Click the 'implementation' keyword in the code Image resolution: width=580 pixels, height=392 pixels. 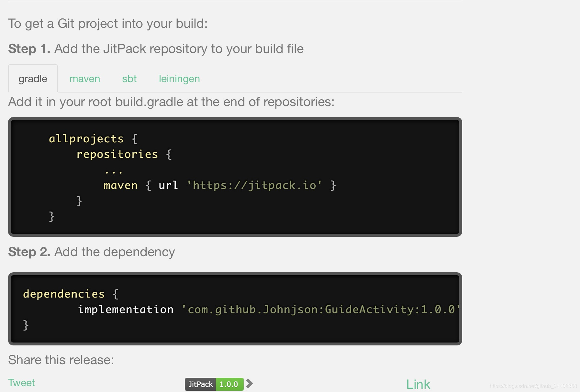tap(126, 310)
